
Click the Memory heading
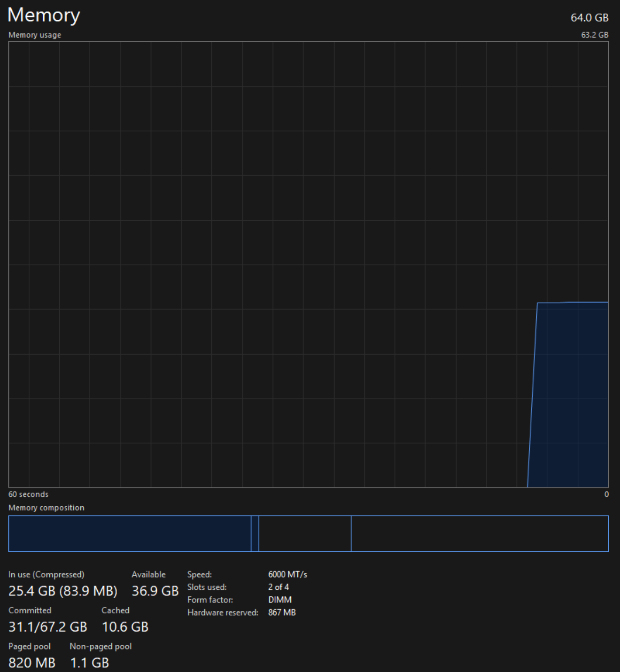(x=44, y=15)
